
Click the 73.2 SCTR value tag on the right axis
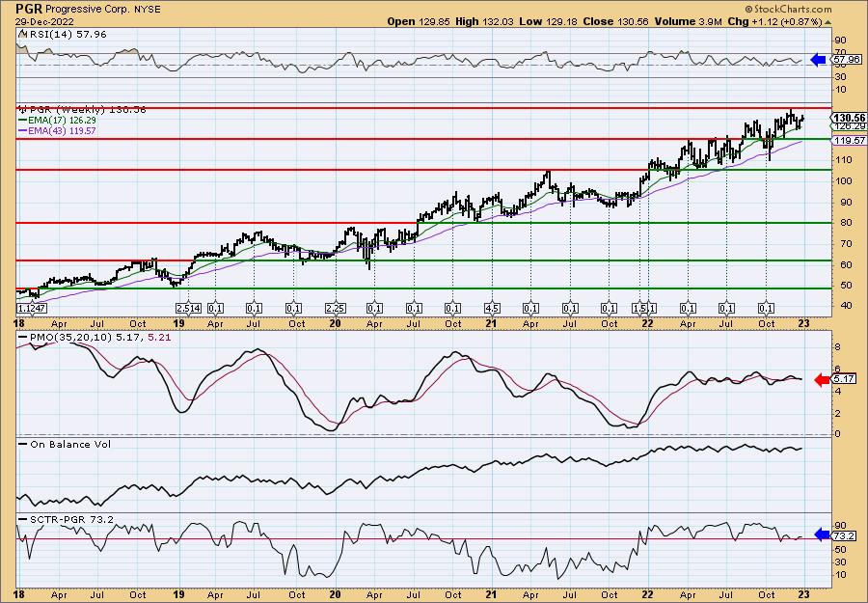845,535
